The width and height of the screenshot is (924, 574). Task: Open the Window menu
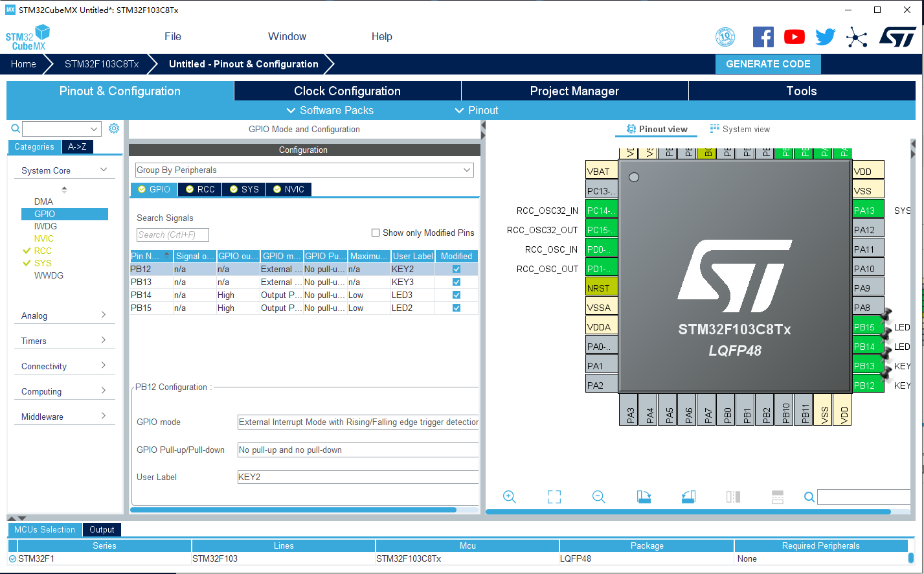pyautogui.click(x=287, y=36)
